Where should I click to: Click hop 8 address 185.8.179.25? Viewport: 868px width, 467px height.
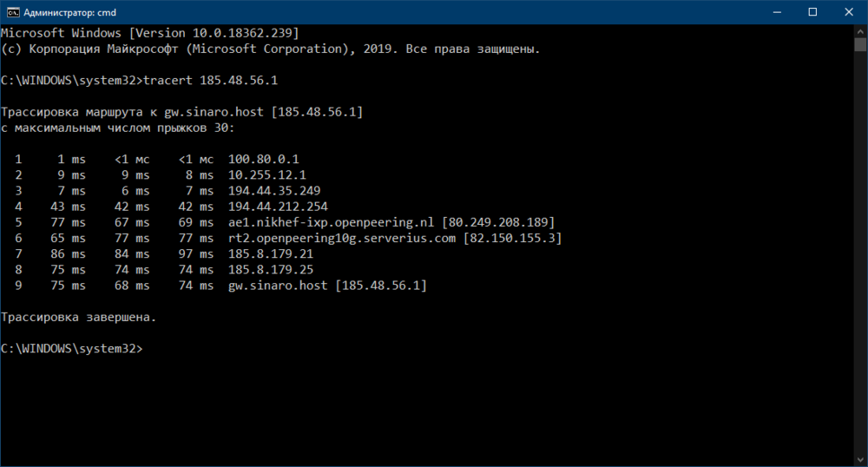pyautogui.click(x=268, y=269)
